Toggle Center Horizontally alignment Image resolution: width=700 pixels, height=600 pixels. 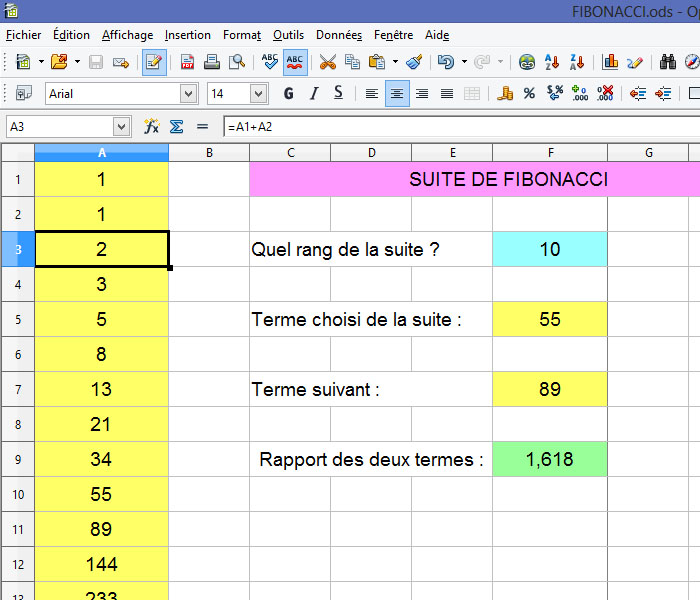point(397,94)
